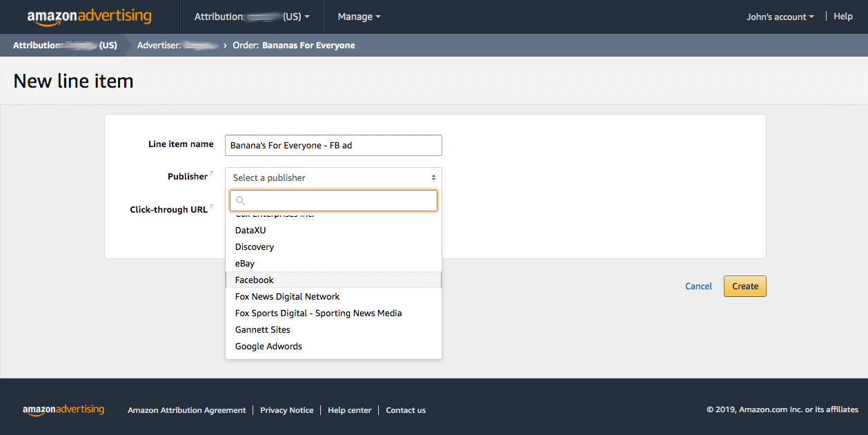Click the help marker next to Click-through URL
This screenshot has width=868, height=435.
coord(211,206)
